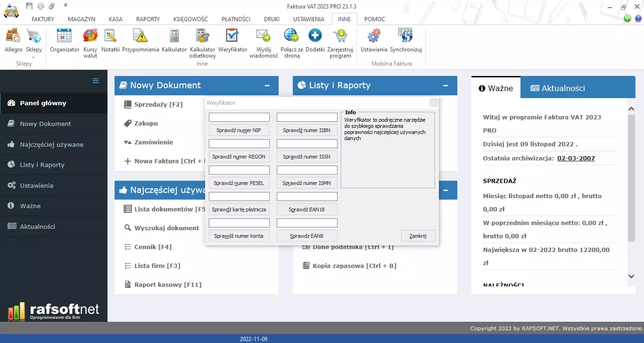This screenshot has height=343, width=644.
Task: Open last archive date link 02-03-2007
Action: tap(576, 158)
